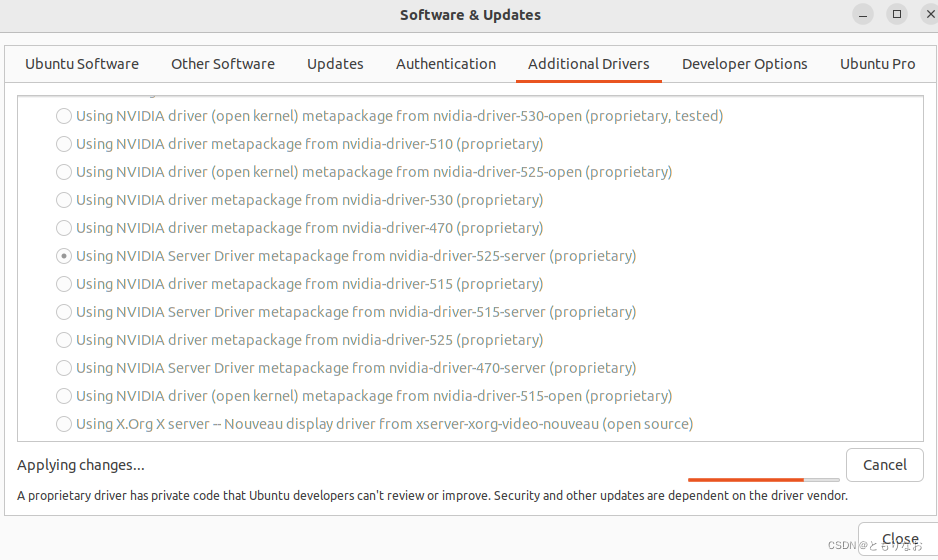Open the Developer Options tab
Viewport: 938px width, 560px height.
point(744,64)
